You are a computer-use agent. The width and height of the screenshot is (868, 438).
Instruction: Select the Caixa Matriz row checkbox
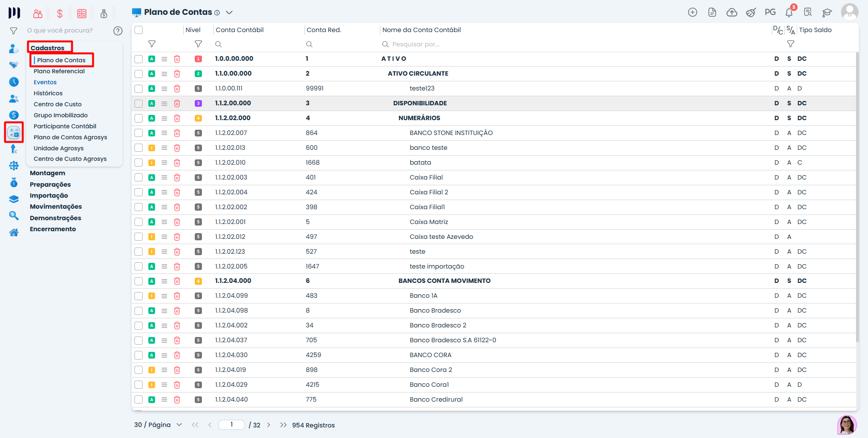tap(139, 222)
